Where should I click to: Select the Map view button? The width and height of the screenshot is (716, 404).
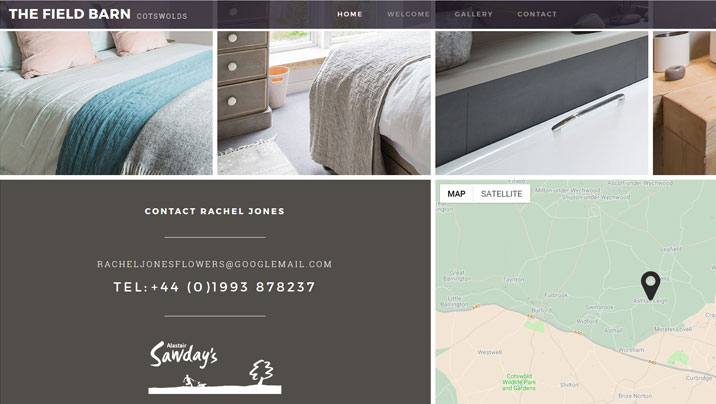[456, 194]
